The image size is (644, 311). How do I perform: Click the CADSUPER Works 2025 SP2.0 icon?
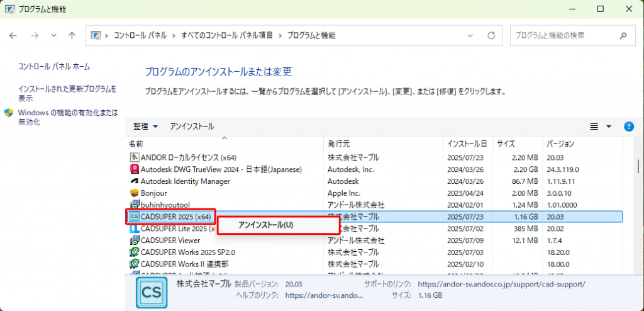pyautogui.click(x=135, y=252)
